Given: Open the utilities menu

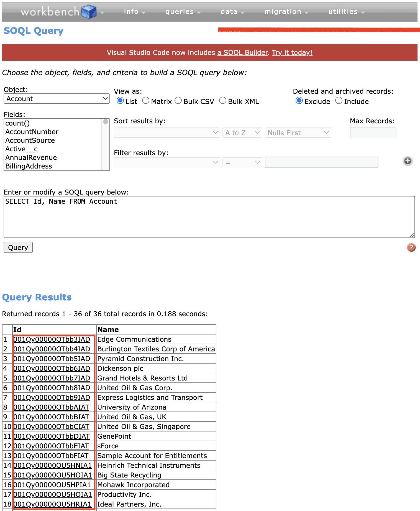Looking at the screenshot, I should (x=347, y=12).
